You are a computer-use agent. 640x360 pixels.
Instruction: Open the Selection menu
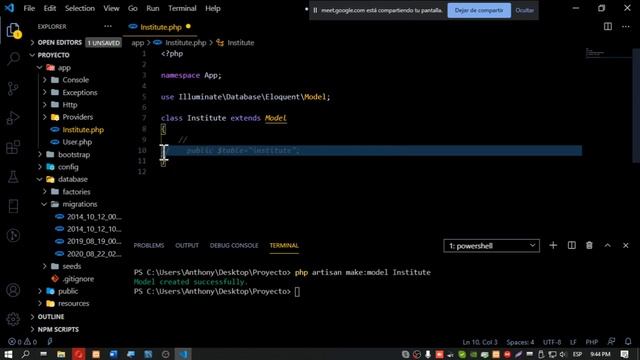click(80, 8)
